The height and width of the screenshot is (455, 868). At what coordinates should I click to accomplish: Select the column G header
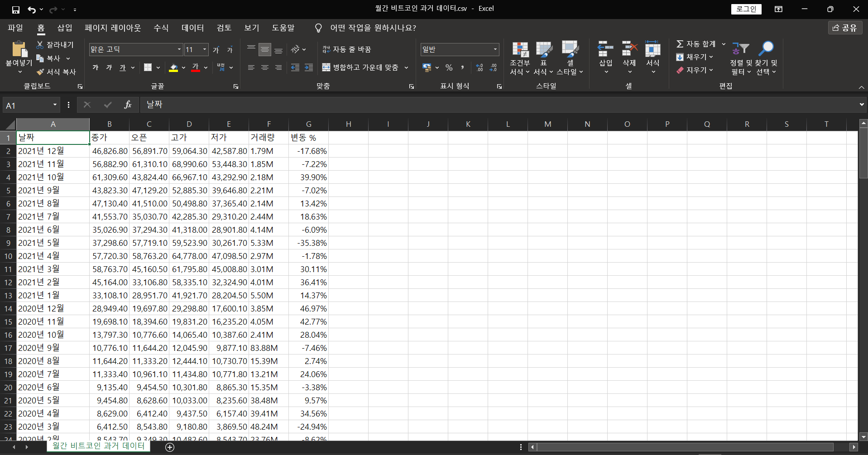308,124
